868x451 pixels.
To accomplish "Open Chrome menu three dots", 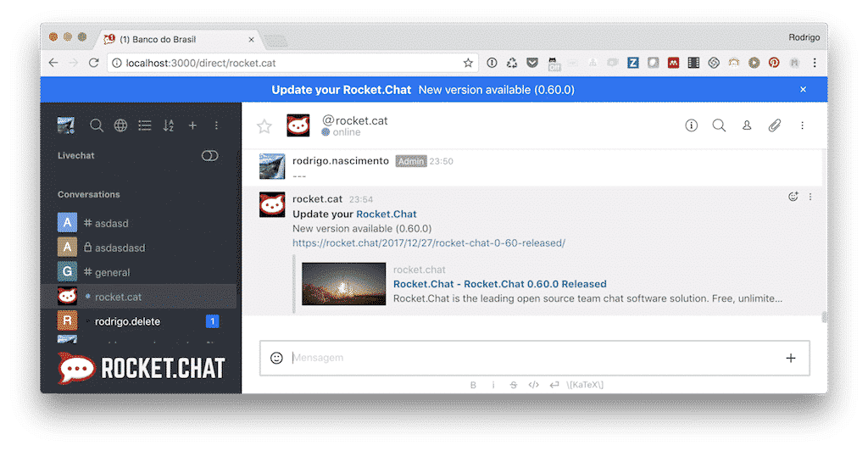I will click(815, 63).
